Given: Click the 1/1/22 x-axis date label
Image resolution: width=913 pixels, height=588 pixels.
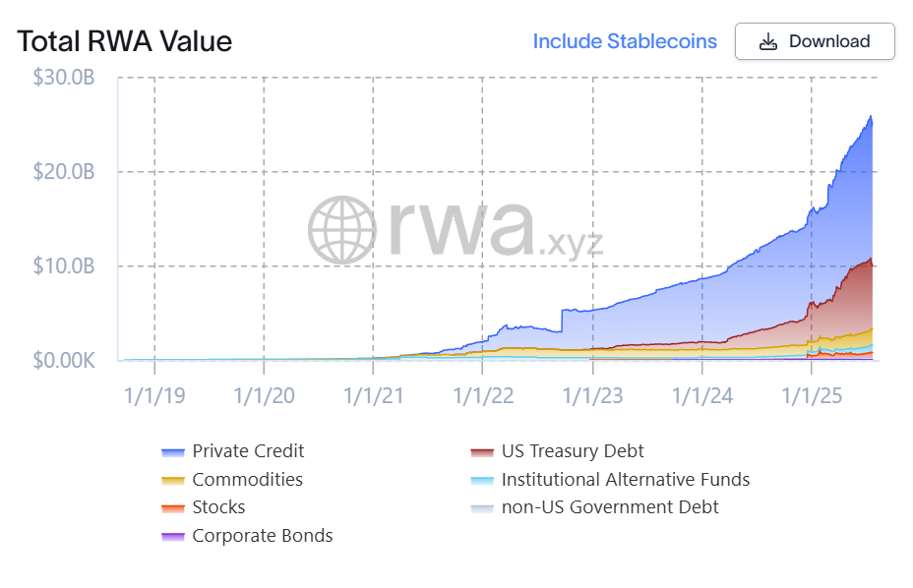Looking at the screenshot, I should click(484, 395).
